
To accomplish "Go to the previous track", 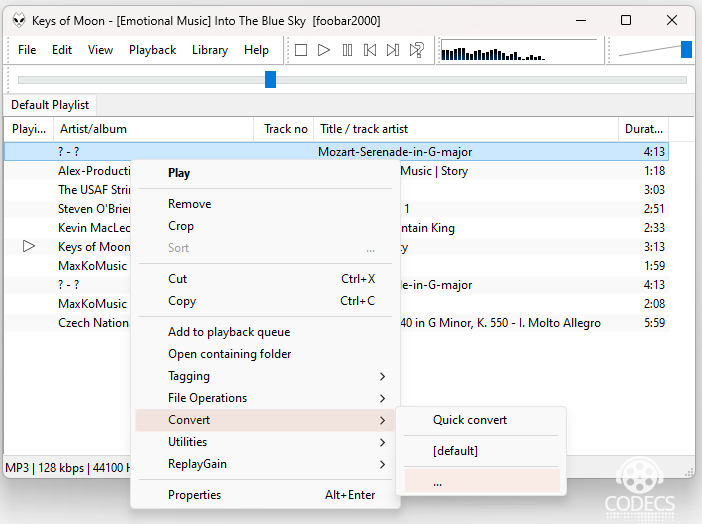I will 370,50.
